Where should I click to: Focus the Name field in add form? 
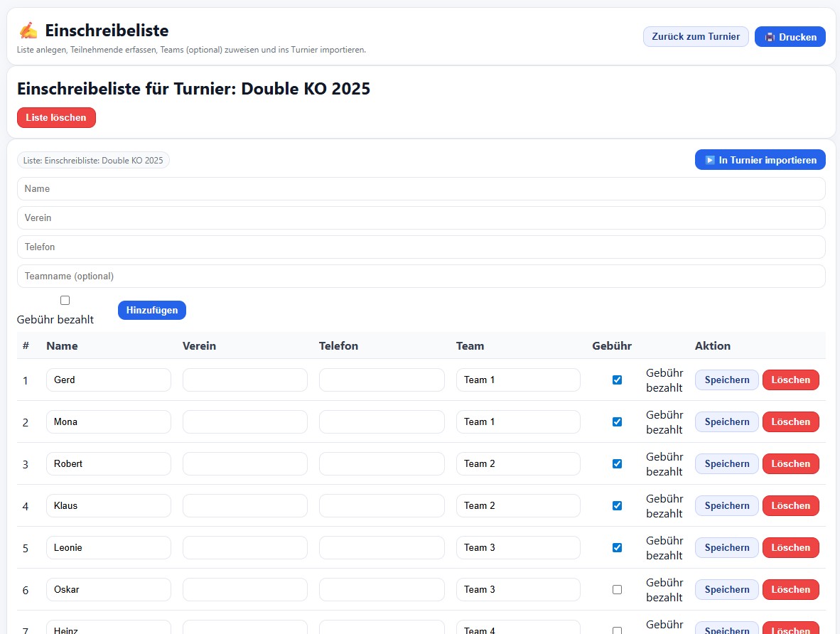pos(421,189)
